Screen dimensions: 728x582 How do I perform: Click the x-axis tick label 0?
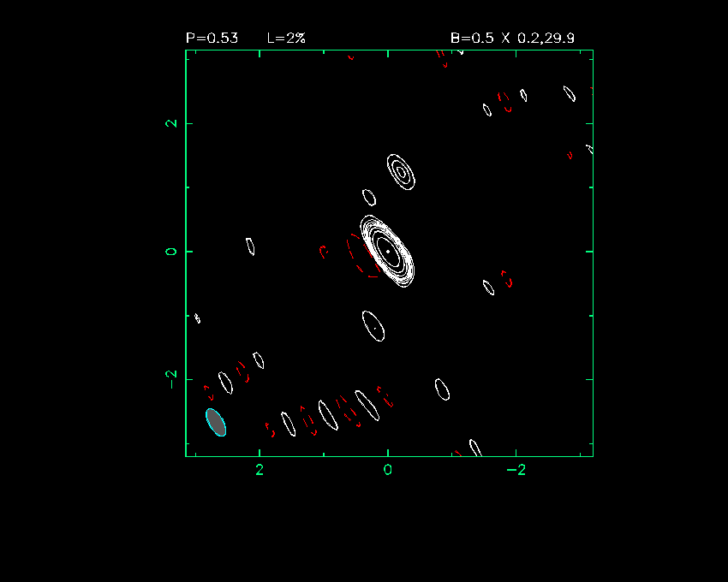[x=388, y=470]
